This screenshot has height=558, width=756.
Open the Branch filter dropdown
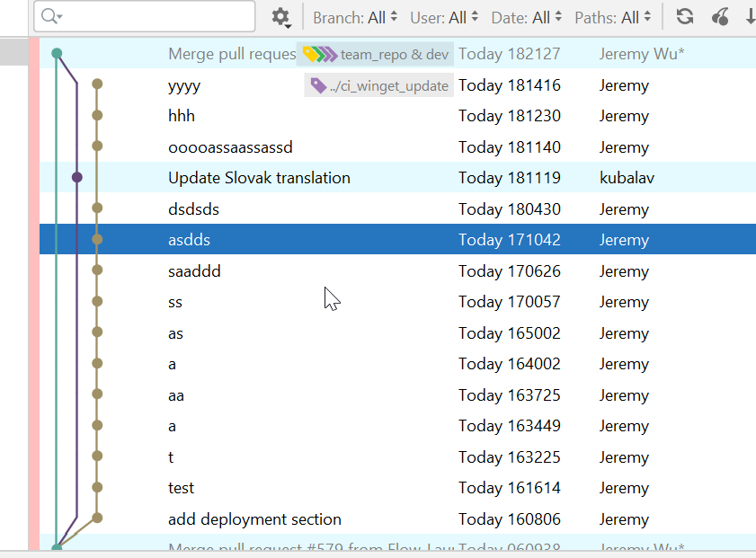point(355,18)
